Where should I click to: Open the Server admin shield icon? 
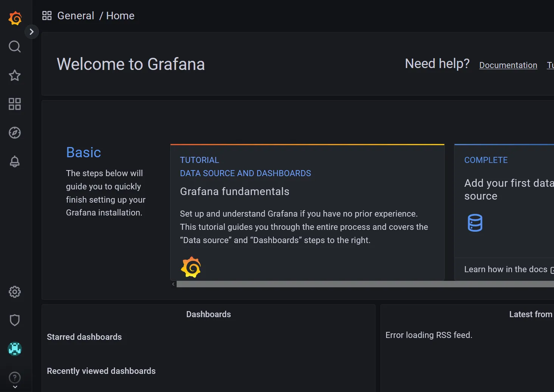15,320
